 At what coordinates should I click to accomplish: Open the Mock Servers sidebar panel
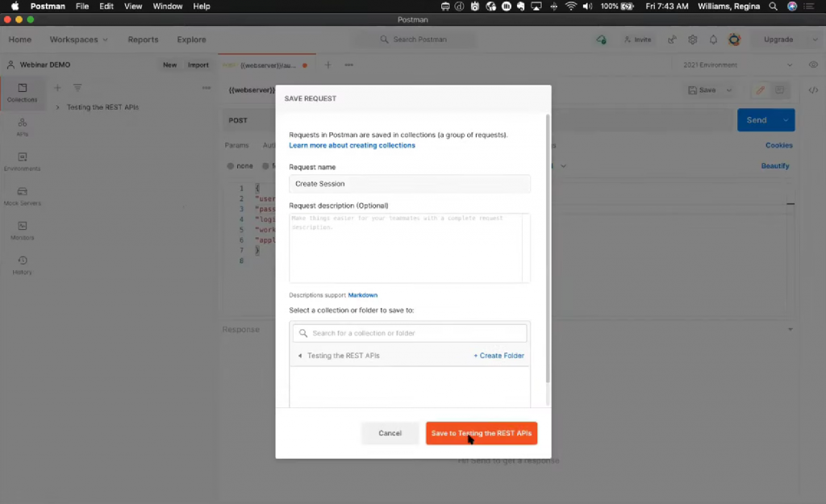coord(22,196)
